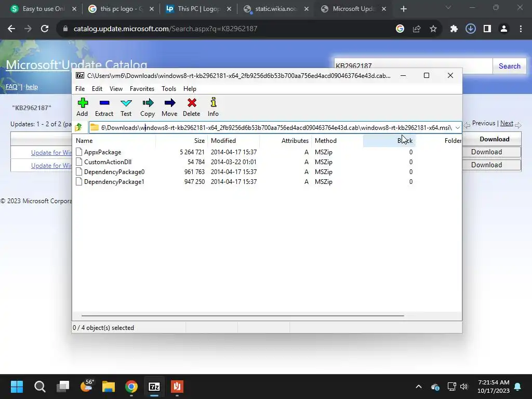Switch to the static.wikia tab
This screenshot has width=532, height=399.
click(276, 9)
